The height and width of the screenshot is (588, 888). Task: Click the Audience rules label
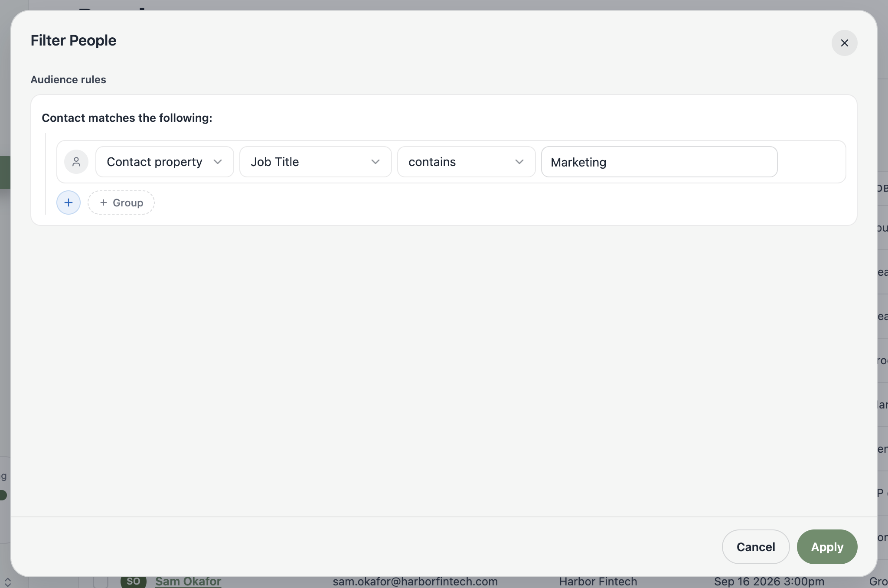coord(68,80)
